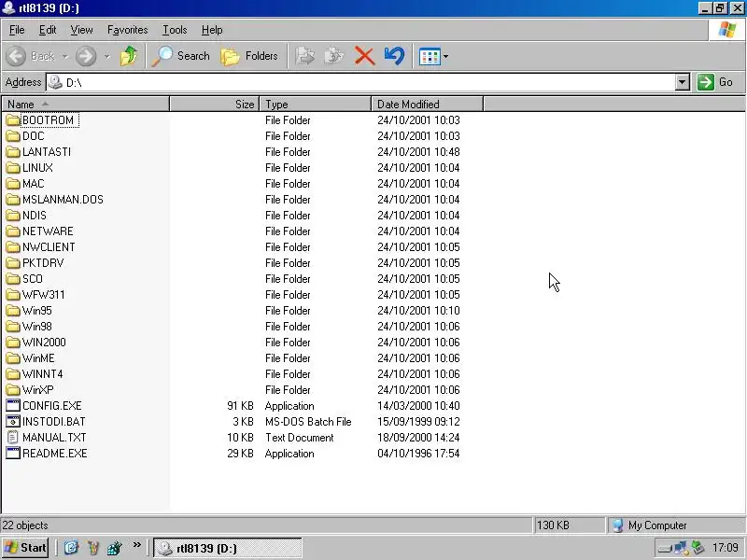Sort by the Name column header
Viewport: 747px width, 560px height.
86,104
